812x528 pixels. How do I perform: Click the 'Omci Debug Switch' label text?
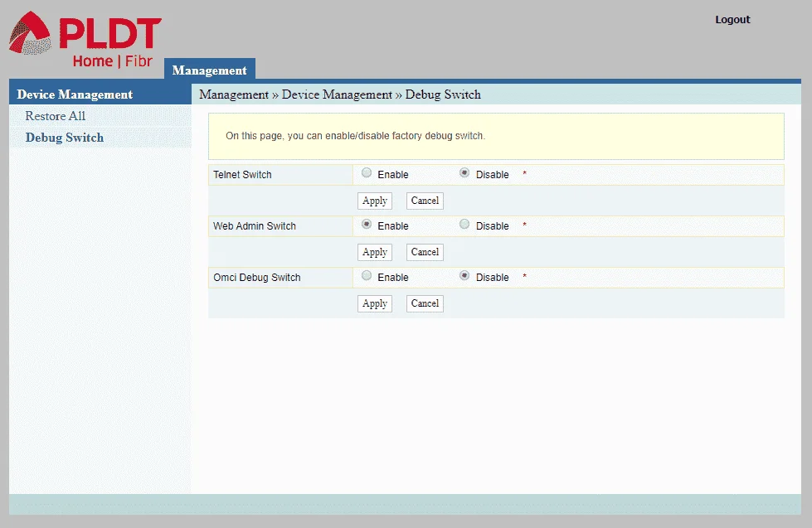coord(257,278)
